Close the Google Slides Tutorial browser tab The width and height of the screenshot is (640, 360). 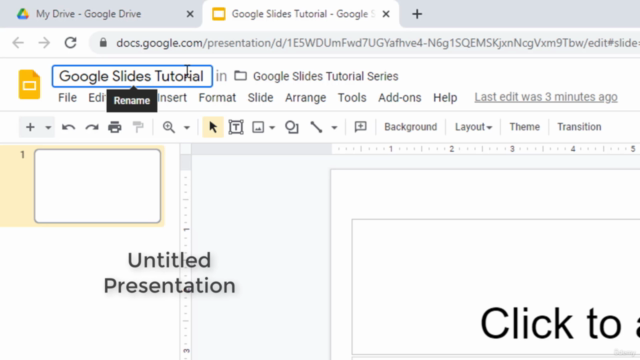[386, 14]
